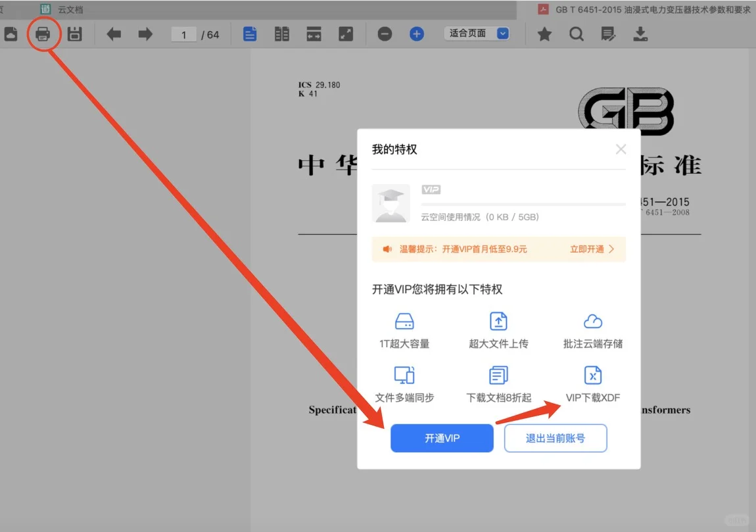The width and height of the screenshot is (756, 532).
Task: Click the 下载文档8折起 document icon
Action: pyautogui.click(x=498, y=375)
